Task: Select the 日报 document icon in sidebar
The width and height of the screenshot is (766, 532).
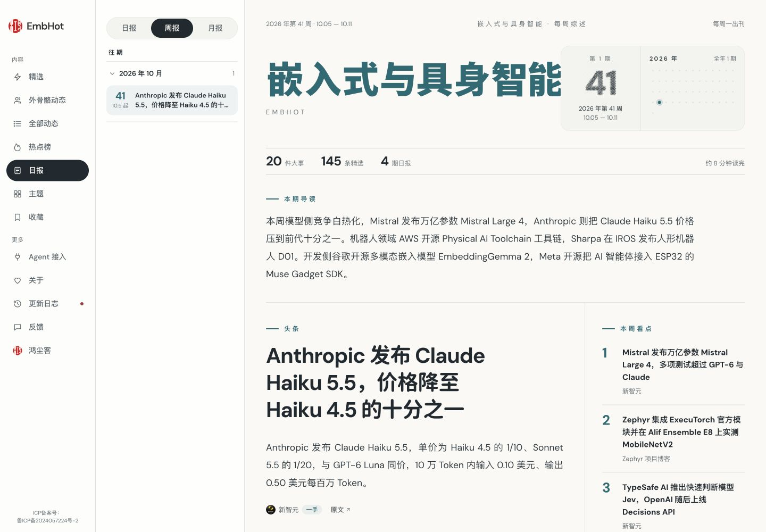Action: click(x=18, y=170)
